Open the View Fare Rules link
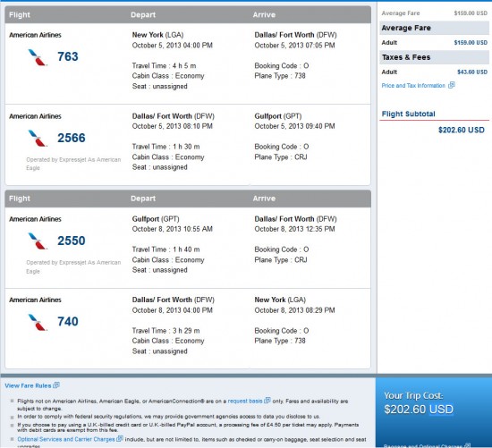 [x=28, y=385]
